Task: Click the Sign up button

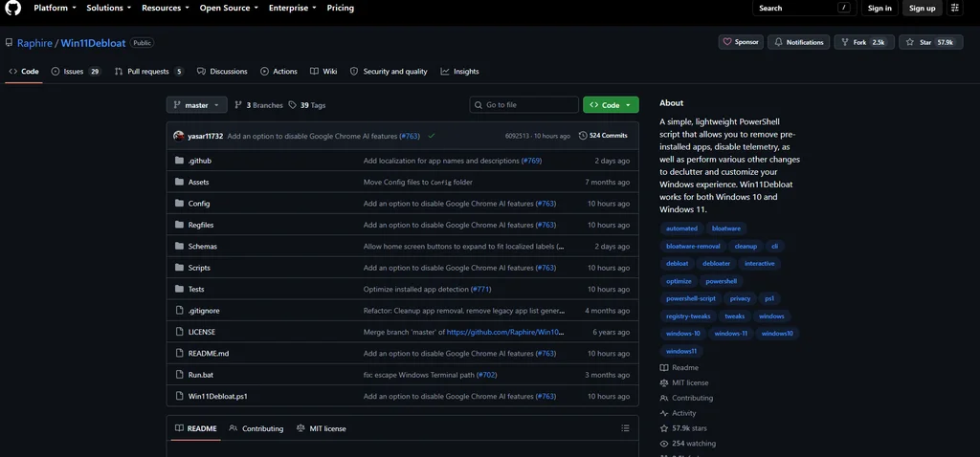Action: pos(922,8)
